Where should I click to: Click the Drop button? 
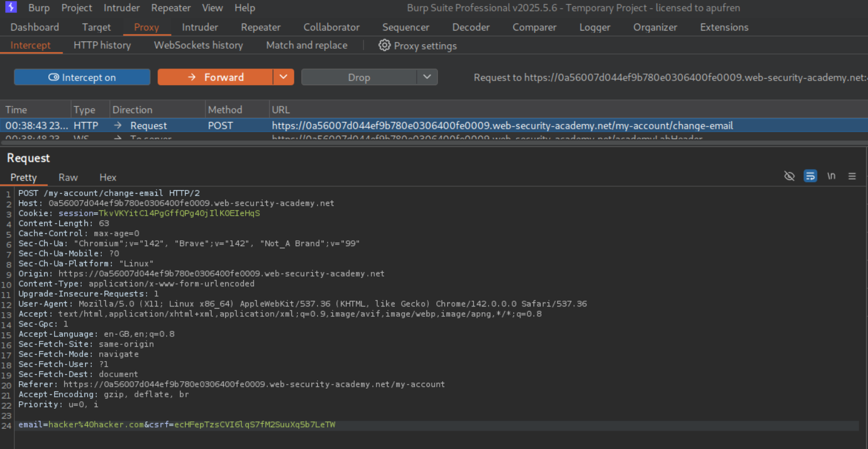coord(359,77)
